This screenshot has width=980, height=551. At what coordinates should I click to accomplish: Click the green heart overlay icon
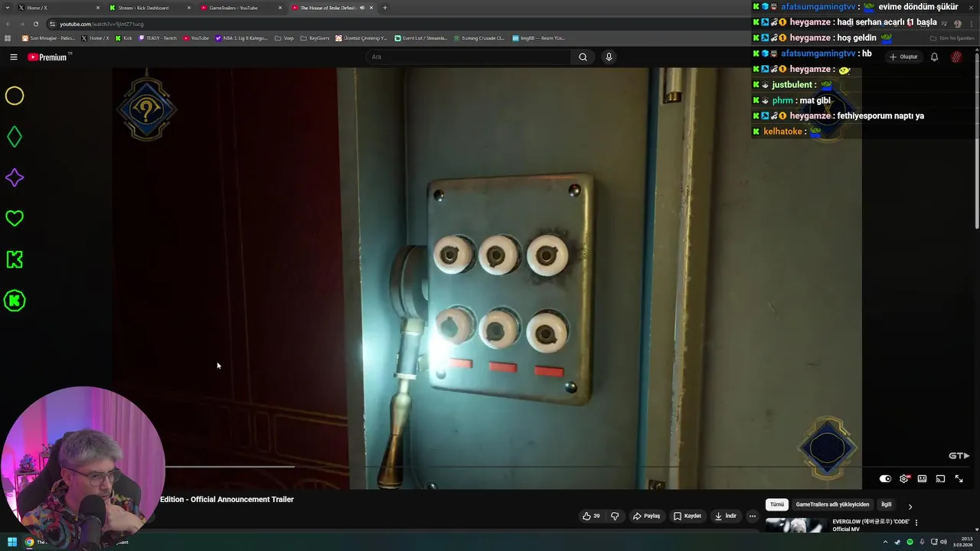click(15, 219)
